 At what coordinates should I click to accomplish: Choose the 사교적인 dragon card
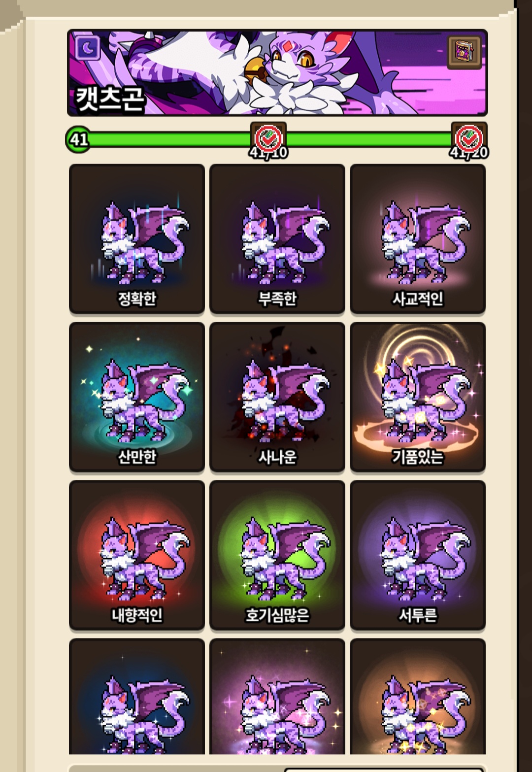418,239
